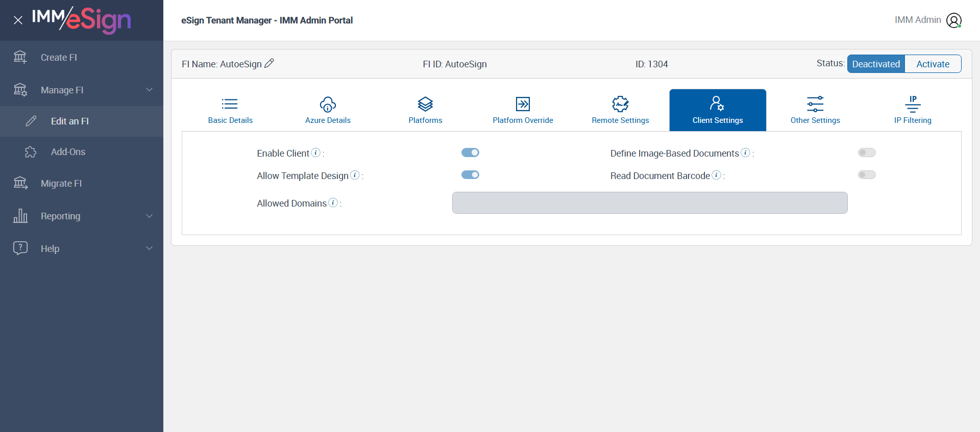Show info tooltip for Read Document Barcode
The height and width of the screenshot is (432, 980).
pos(717,175)
